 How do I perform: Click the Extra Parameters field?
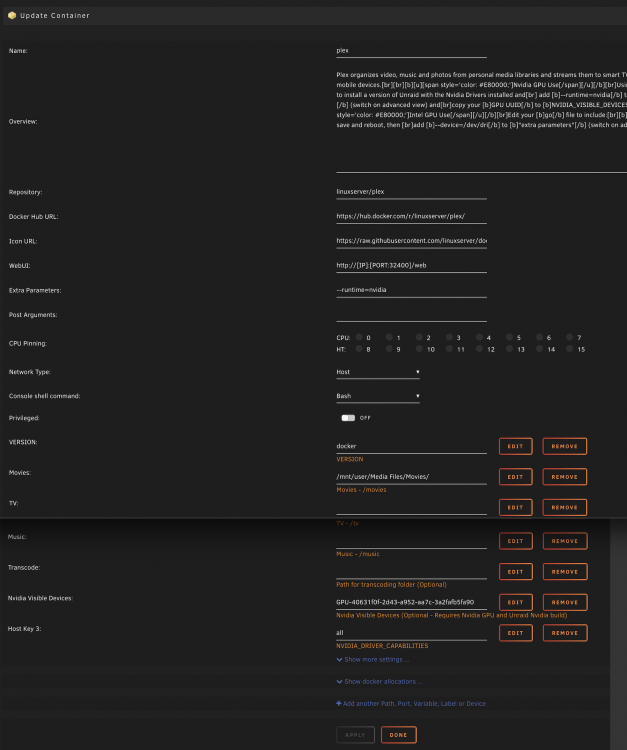click(411, 290)
